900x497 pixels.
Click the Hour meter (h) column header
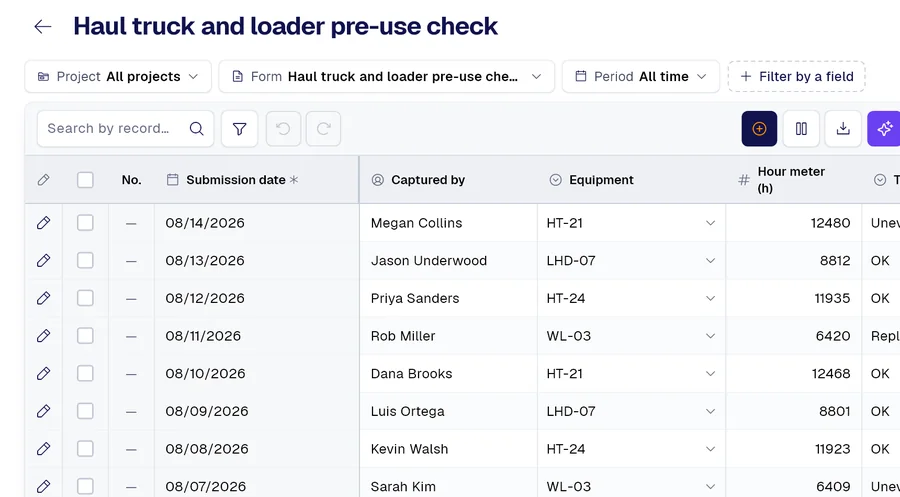[794, 180]
